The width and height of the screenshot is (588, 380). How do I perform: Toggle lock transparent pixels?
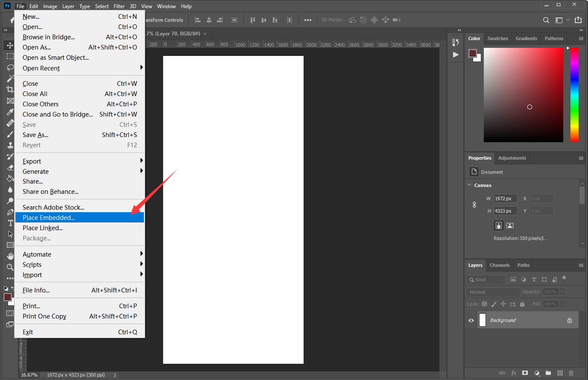484,304
